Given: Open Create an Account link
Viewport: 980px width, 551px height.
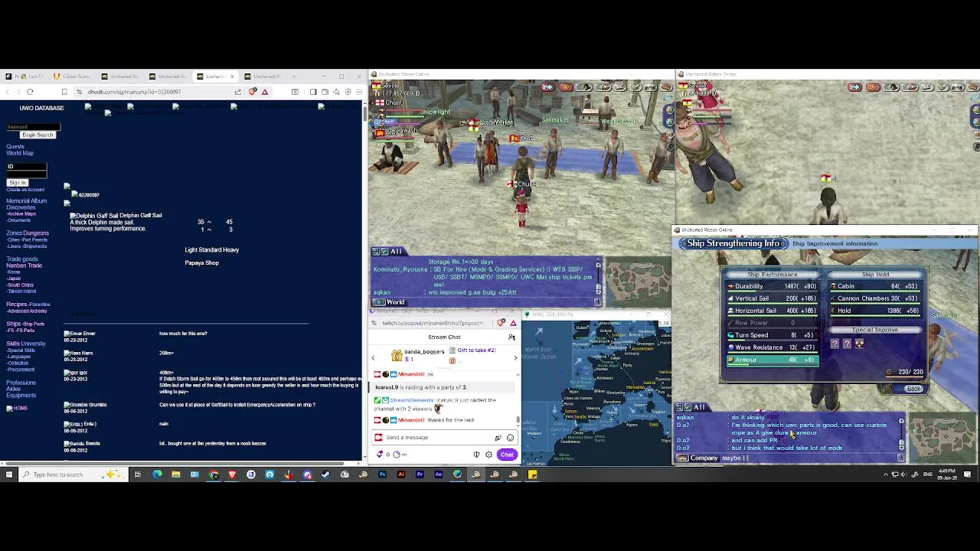Looking at the screenshot, I should [25, 190].
